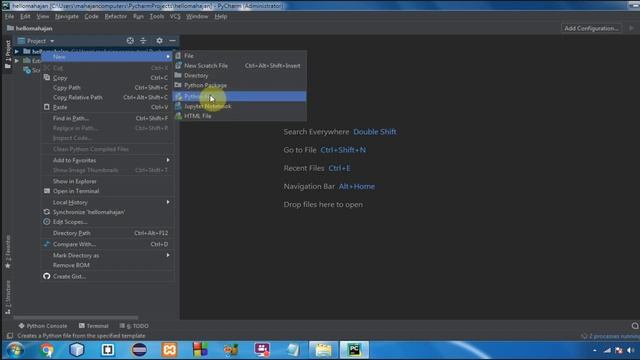
Task: Toggle the 2: Favorites side tab
Action: [x=8, y=251]
